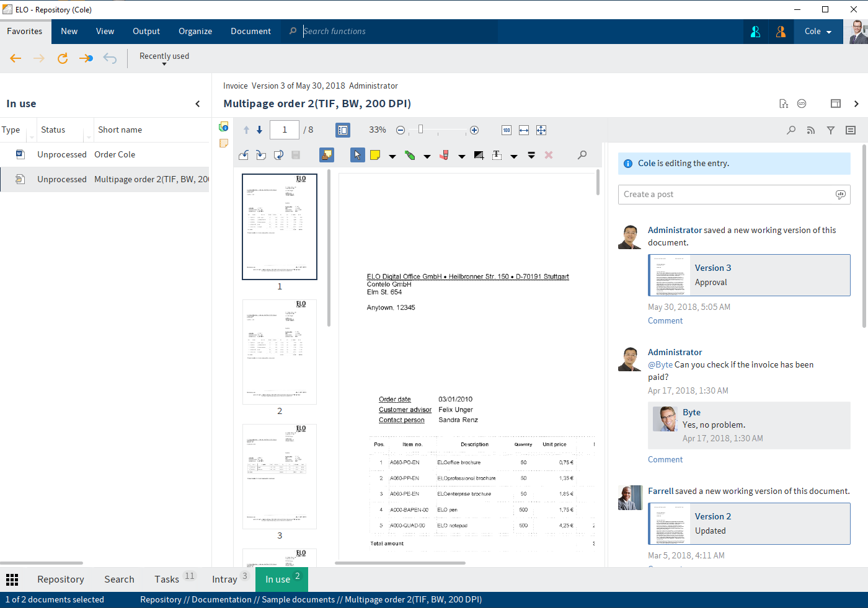The width and height of the screenshot is (868, 608).
Task: Go back with the orange left arrow
Action: pyautogui.click(x=16, y=58)
